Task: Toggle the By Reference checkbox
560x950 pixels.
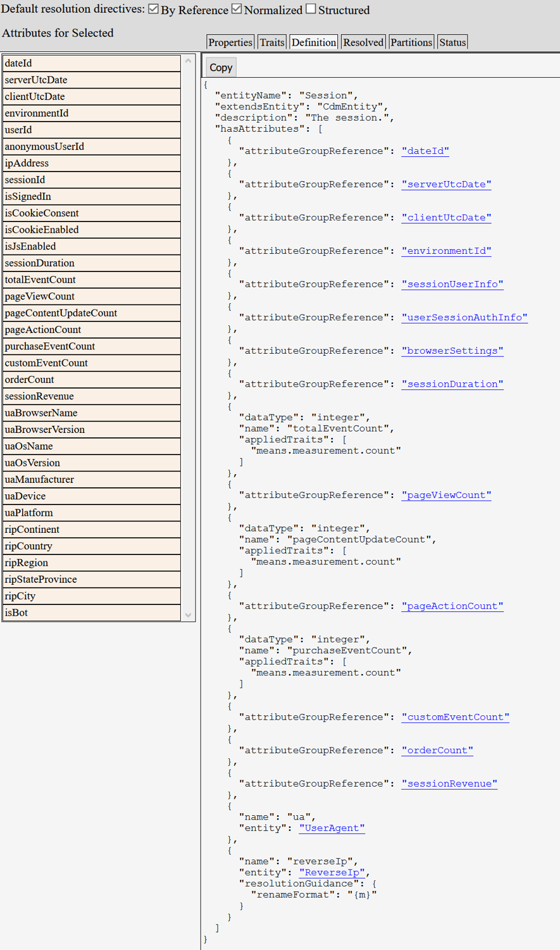Action: (153, 9)
